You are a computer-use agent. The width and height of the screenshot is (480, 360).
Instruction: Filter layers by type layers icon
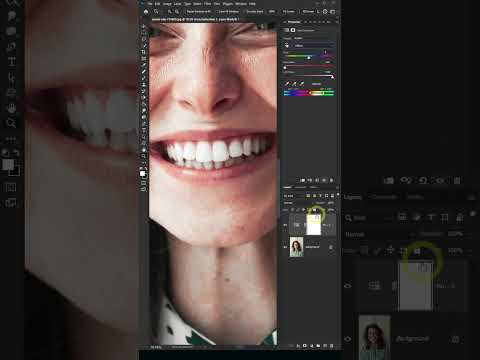[320, 196]
